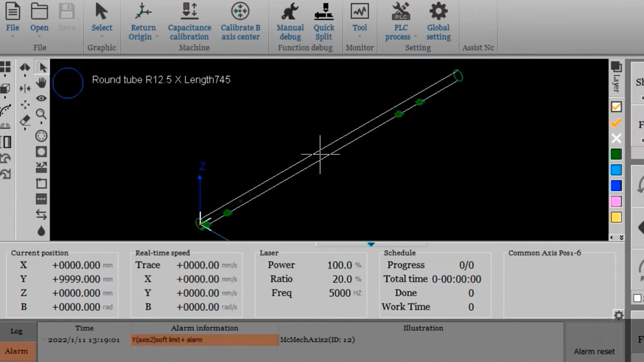Open Calibrate B axis center tool

pyautogui.click(x=240, y=11)
